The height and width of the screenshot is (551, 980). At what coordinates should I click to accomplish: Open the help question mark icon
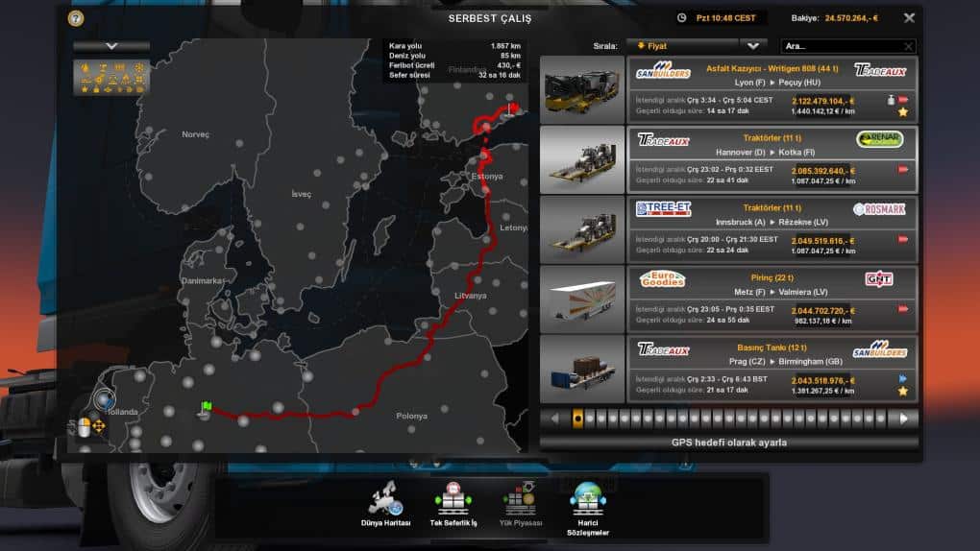[x=76, y=18]
